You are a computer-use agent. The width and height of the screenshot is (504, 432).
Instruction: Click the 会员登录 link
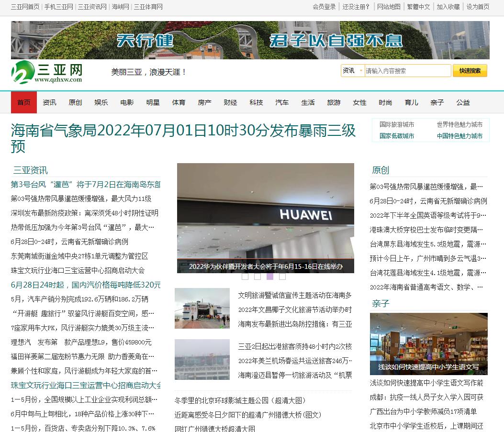click(324, 7)
